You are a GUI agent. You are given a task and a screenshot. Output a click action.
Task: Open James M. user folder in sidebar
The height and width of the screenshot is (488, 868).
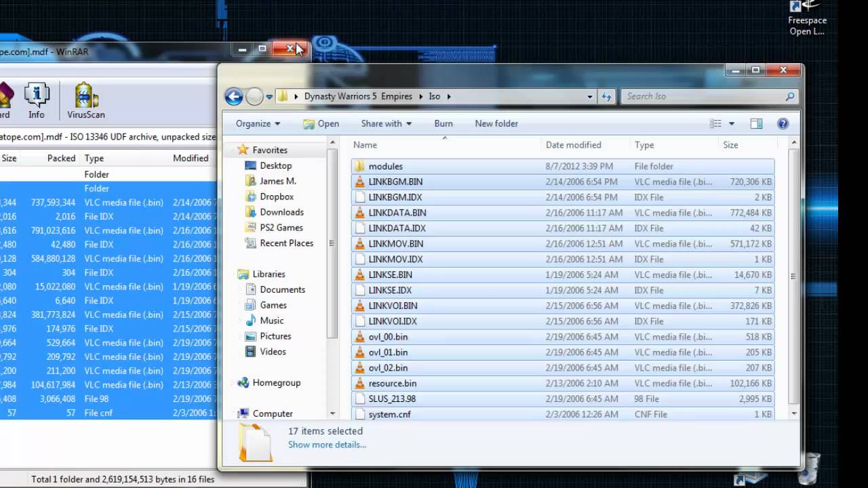point(277,181)
